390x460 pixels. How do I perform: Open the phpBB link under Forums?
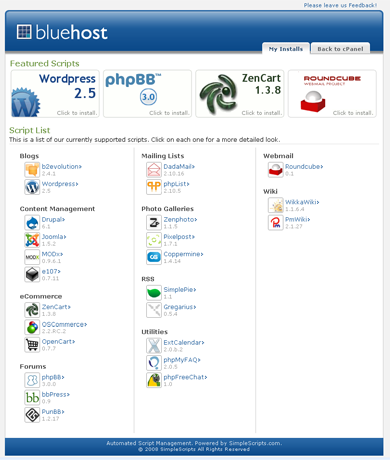53,377
